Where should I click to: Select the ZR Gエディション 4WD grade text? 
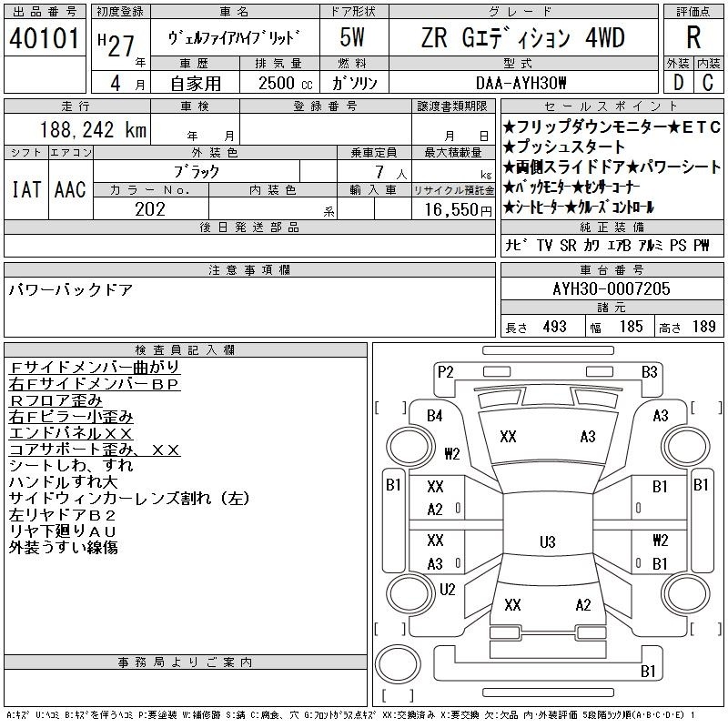[x=521, y=37]
